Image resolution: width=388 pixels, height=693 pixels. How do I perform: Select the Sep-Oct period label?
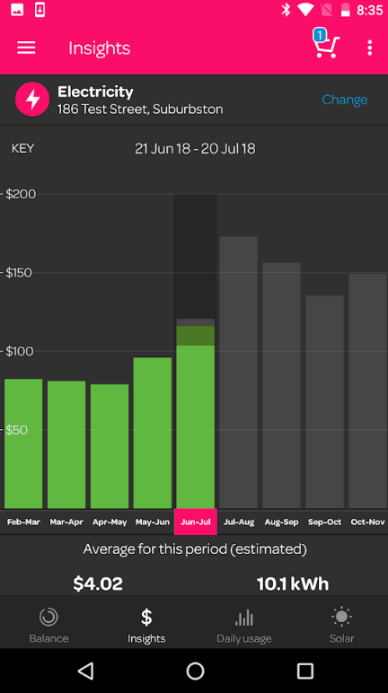324,522
